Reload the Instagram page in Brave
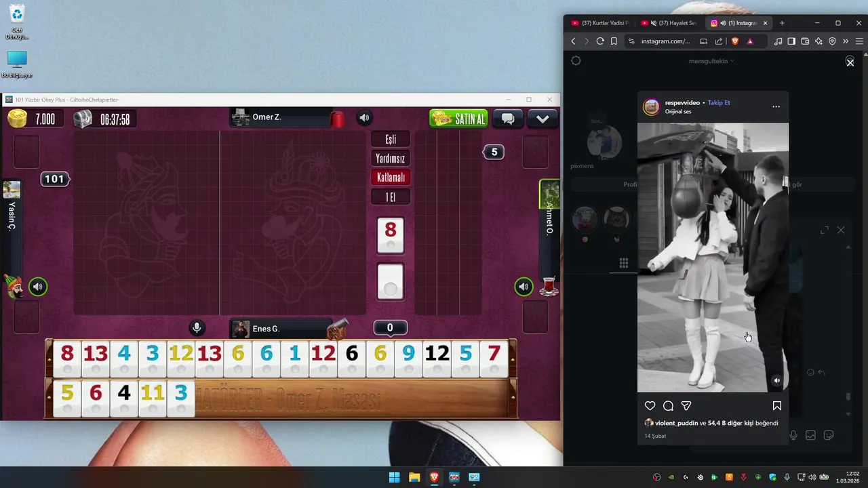Screen dimensions: 868x488 click(x=600, y=41)
